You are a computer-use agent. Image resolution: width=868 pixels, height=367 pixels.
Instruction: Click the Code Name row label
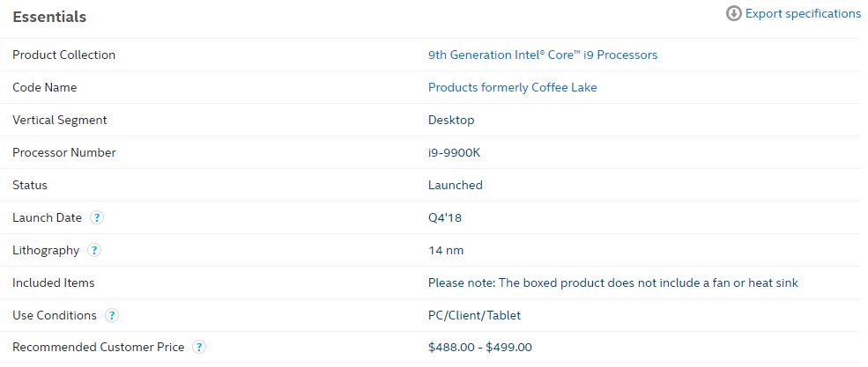click(44, 87)
